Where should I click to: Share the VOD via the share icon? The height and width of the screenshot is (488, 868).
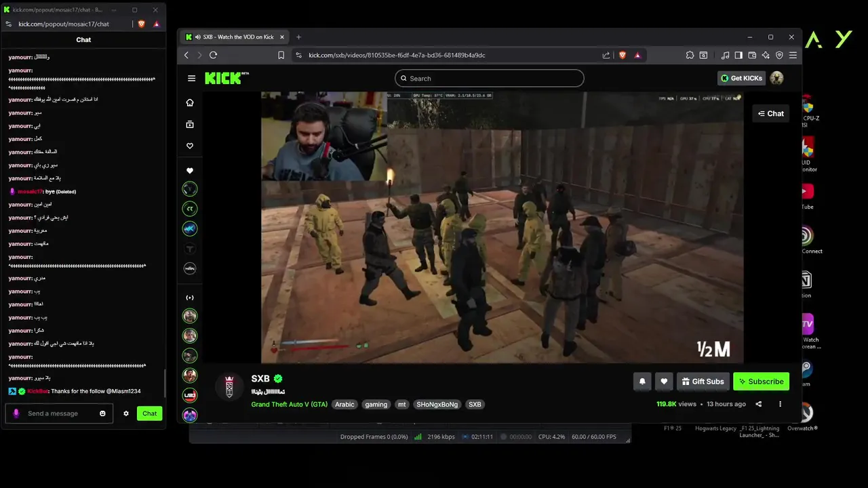click(758, 404)
